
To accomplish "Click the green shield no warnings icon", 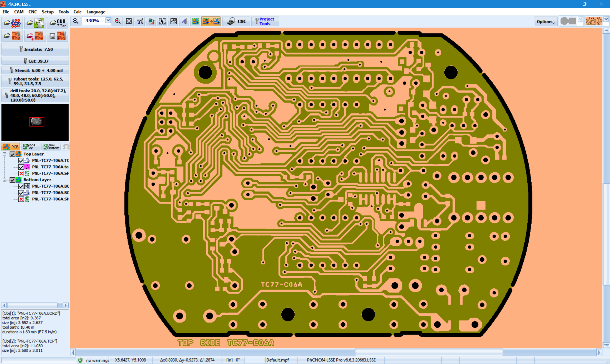I will pos(80,360).
